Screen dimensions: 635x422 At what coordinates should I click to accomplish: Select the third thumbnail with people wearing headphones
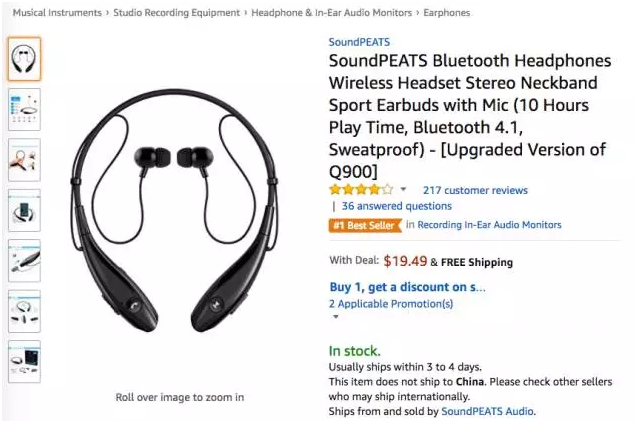tap(24, 160)
